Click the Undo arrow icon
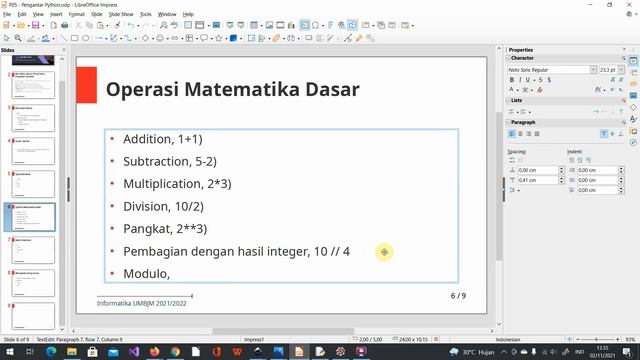This screenshot has width=640, height=360. coord(131,25)
